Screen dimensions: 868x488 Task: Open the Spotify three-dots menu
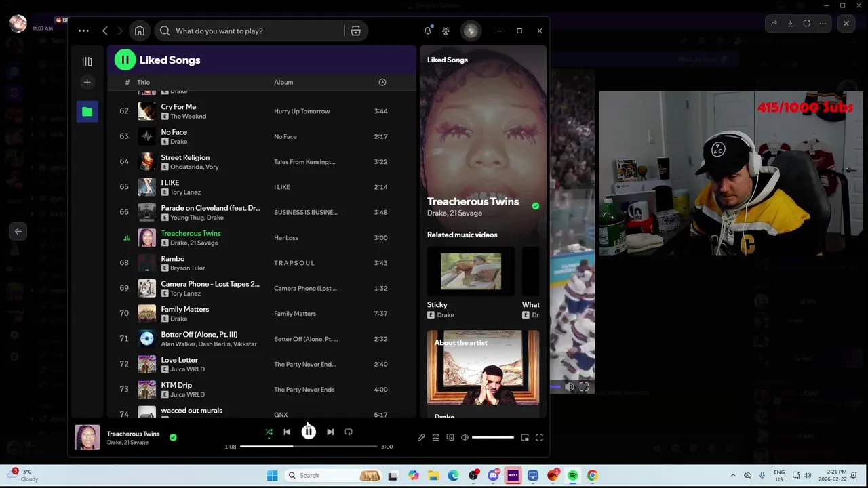(x=83, y=30)
